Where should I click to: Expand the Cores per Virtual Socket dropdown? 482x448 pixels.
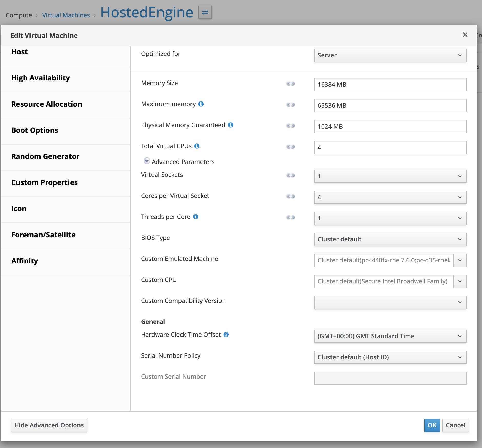pos(390,197)
